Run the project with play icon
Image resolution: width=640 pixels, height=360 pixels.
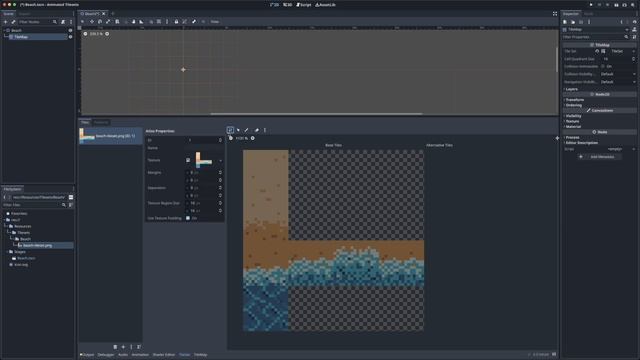pos(591,5)
